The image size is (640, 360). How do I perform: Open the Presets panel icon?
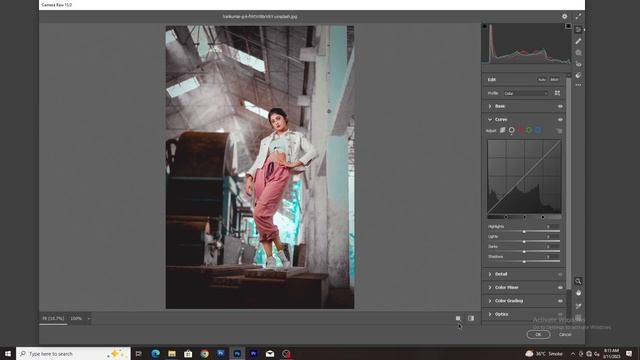click(578, 76)
